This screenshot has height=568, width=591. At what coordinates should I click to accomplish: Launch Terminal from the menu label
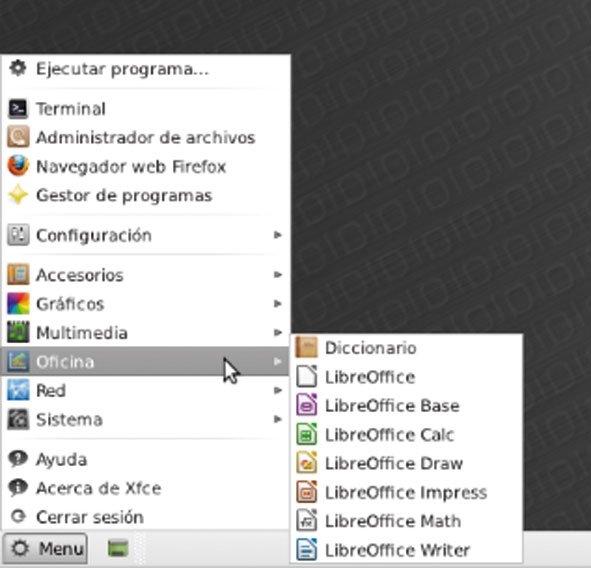[71, 109]
